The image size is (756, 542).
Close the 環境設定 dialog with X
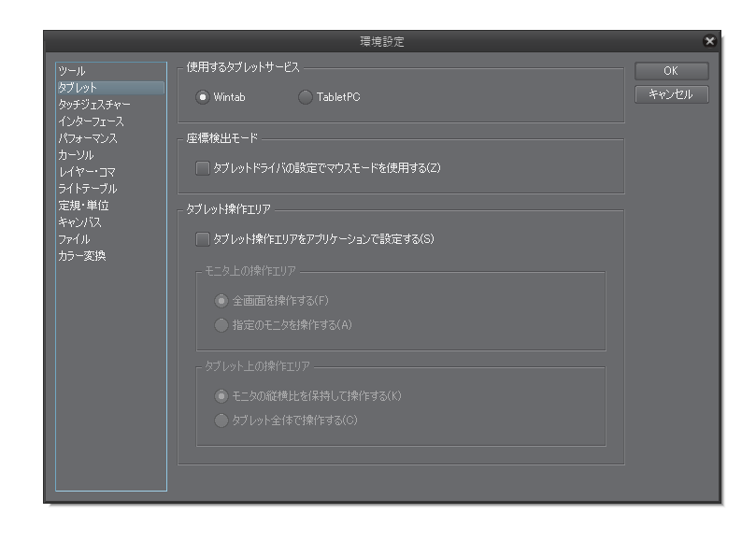pos(710,42)
